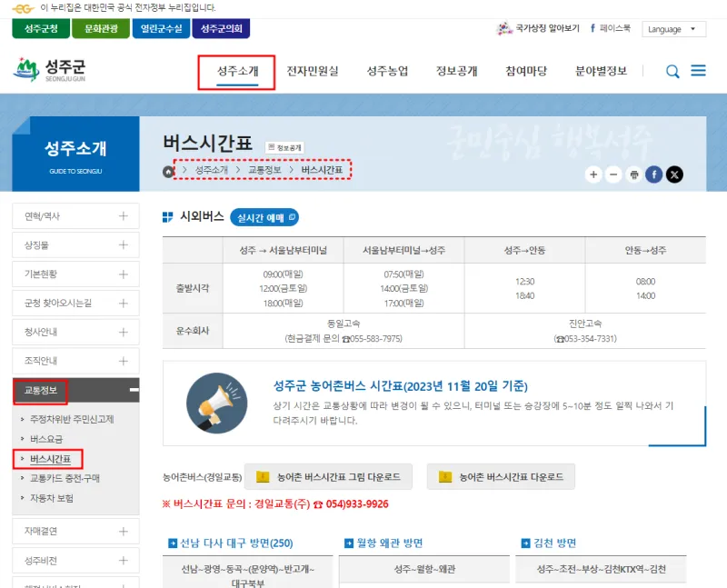The width and height of the screenshot is (727, 588).
Task: Open the site search magnifier icon
Action: 672,71
